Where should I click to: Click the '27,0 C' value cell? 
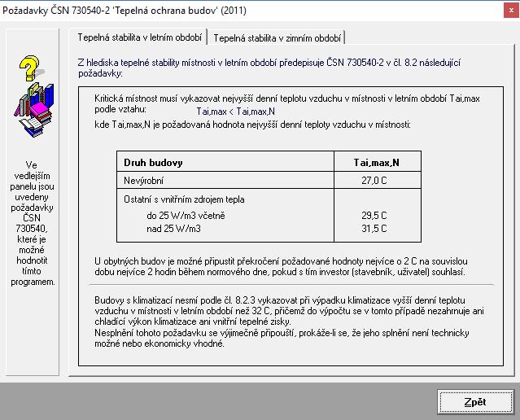point(374,181)
